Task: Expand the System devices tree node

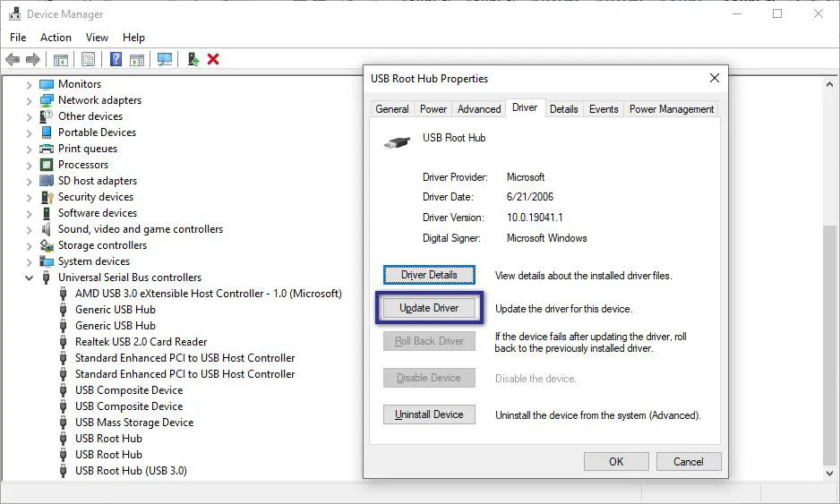Action: click(29, 262)
